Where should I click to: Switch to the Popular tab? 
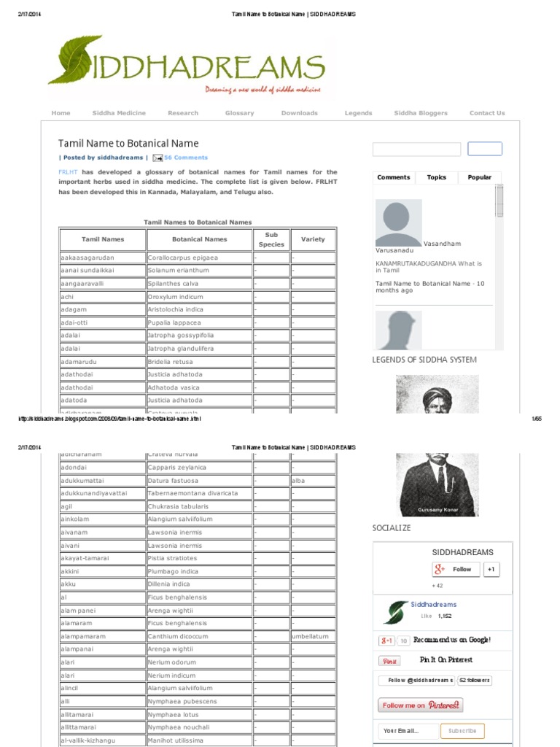coord(479,177)
